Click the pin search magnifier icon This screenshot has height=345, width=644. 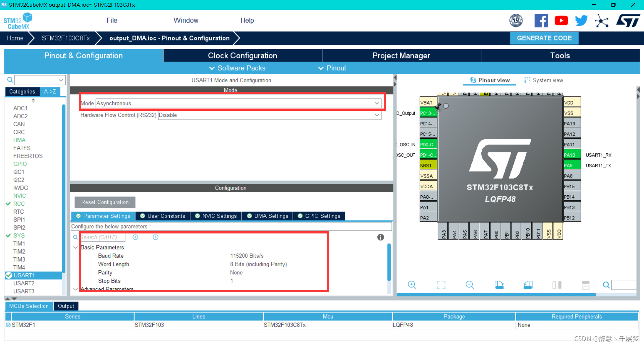click(x=606, y=285)
